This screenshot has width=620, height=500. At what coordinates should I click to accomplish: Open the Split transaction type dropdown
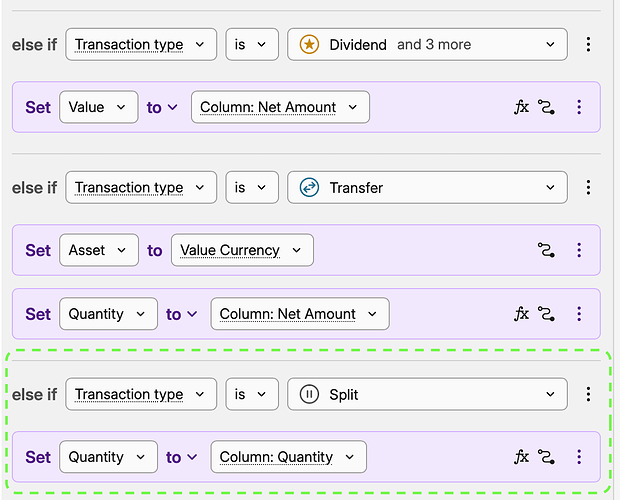pos(427,394)
